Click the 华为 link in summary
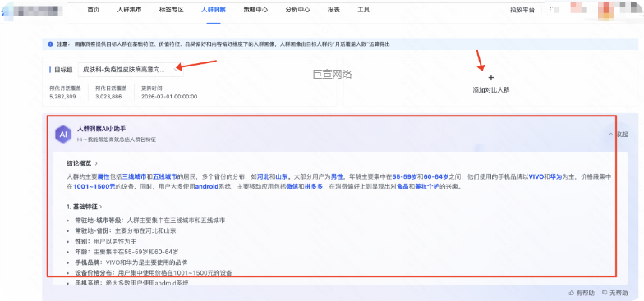Image resolution: width=644 pixels, height=301 pixels. (557, 177)
